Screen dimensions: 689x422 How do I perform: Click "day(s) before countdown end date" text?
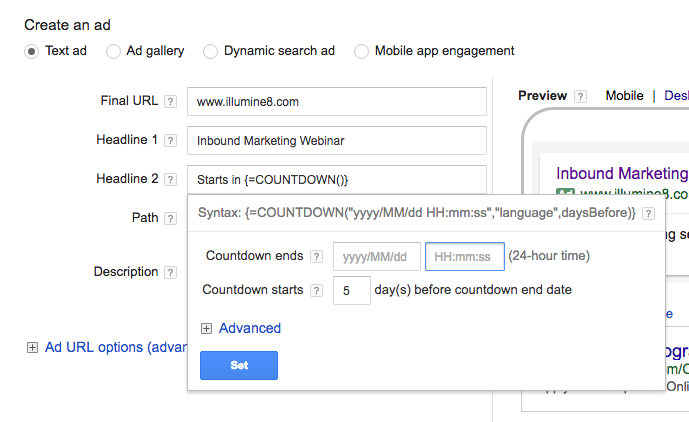point(473,290)
